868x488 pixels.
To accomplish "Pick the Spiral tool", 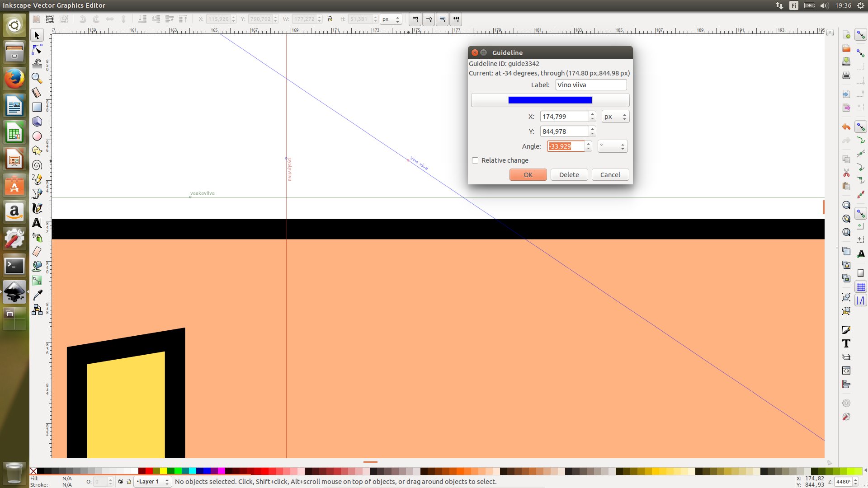I will pyautogui.click(x=37, y=165).
